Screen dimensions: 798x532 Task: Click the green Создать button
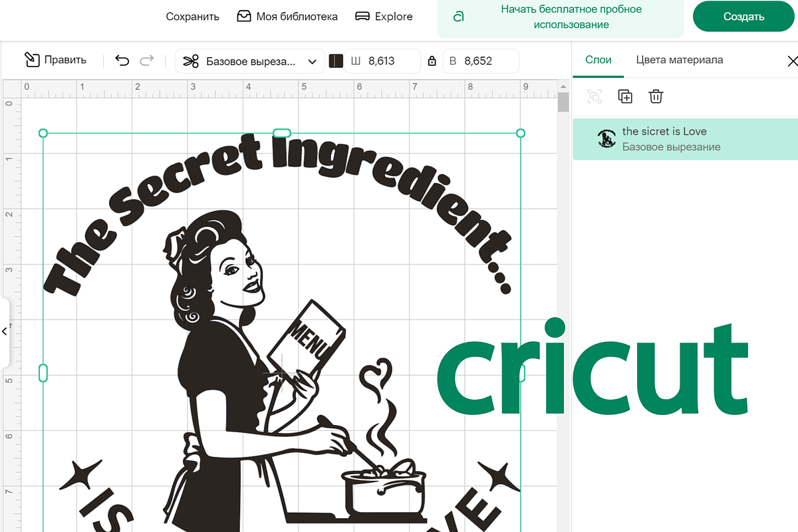[x=743, y=17]
